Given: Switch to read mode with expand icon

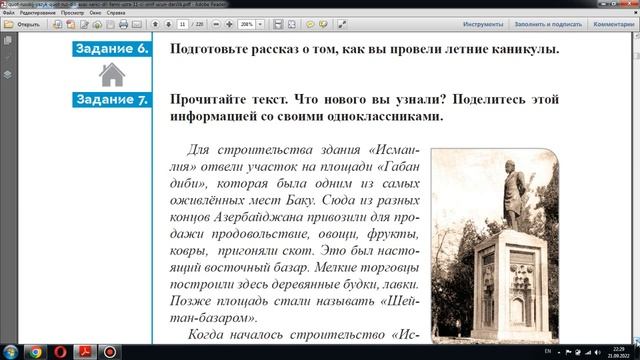Looking at the screenshot, I should tap(342, 24).
